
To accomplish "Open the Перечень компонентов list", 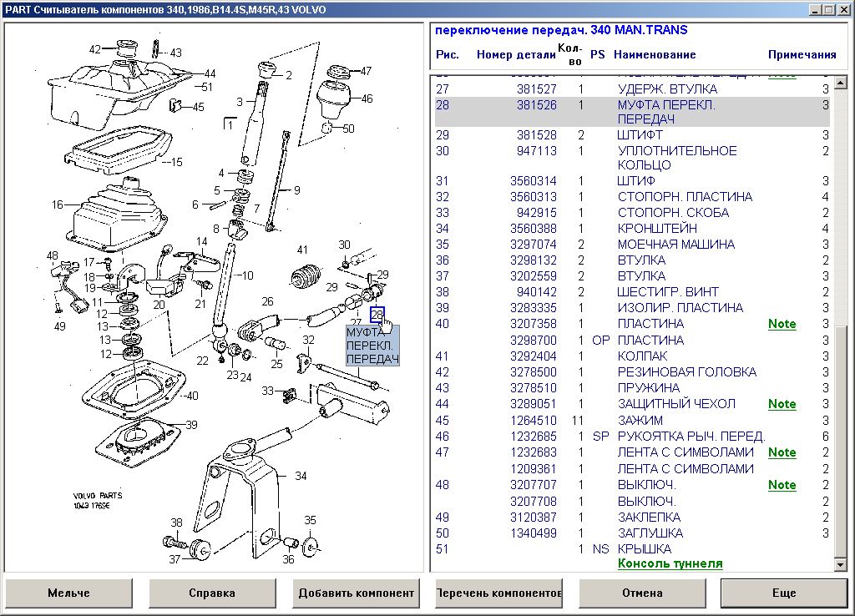I will pos(498,593).
